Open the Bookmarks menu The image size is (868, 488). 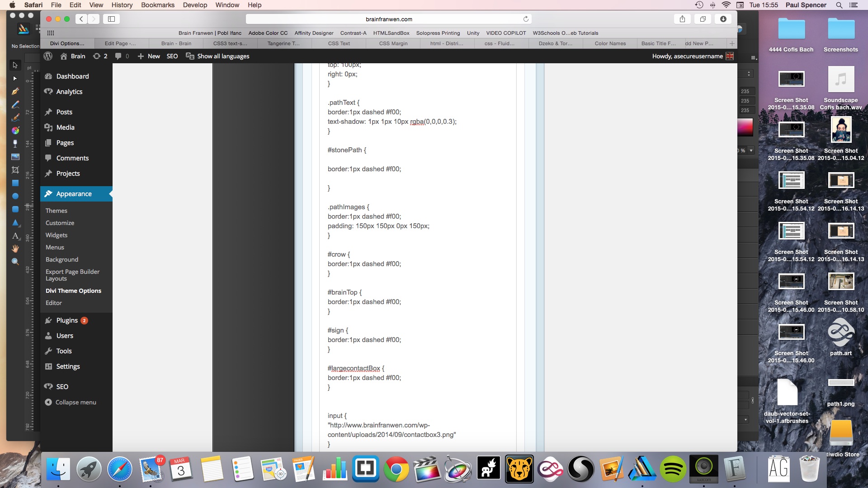[157, 5]
